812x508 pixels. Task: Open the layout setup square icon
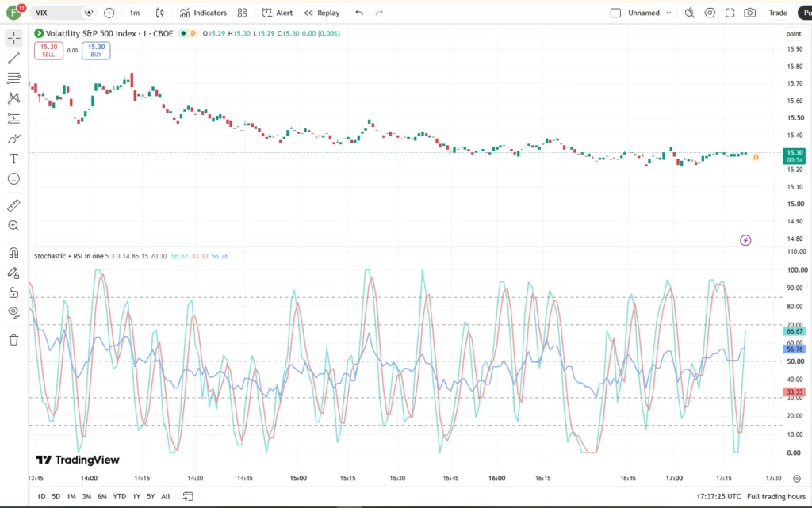615,13
